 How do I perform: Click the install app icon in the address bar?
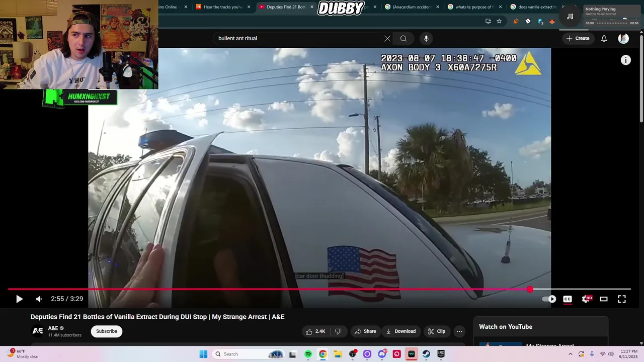coord(488,21)
